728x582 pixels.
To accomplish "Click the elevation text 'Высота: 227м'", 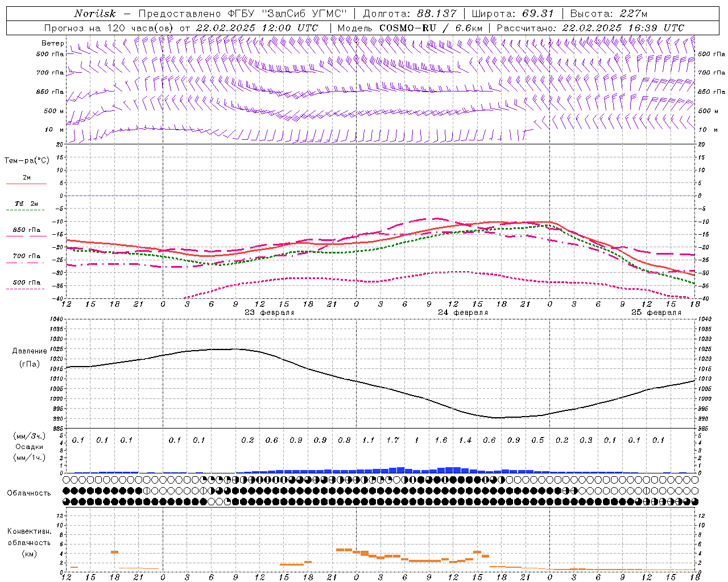I will (x=609, y=14).
